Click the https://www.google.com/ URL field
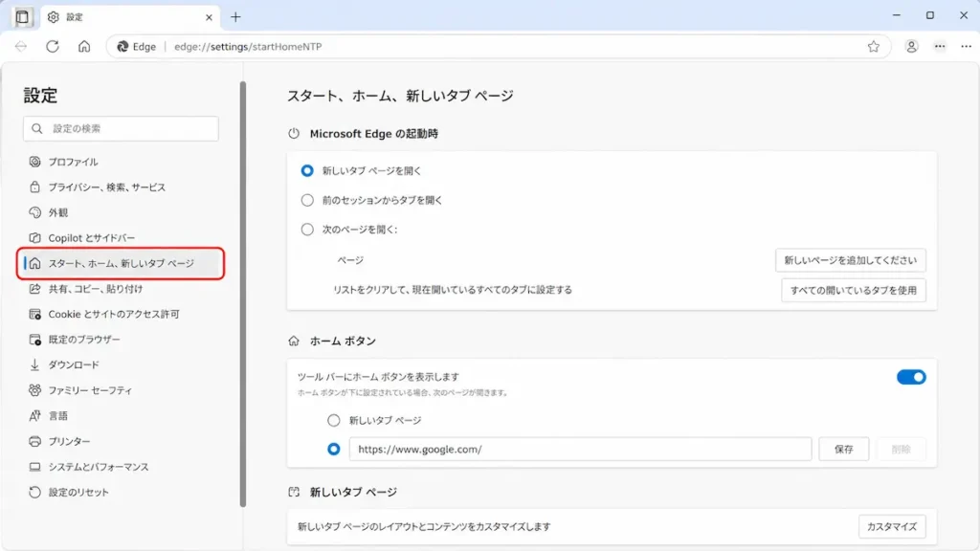The height and width of the screenshot is (551, 980). (580, 450)
